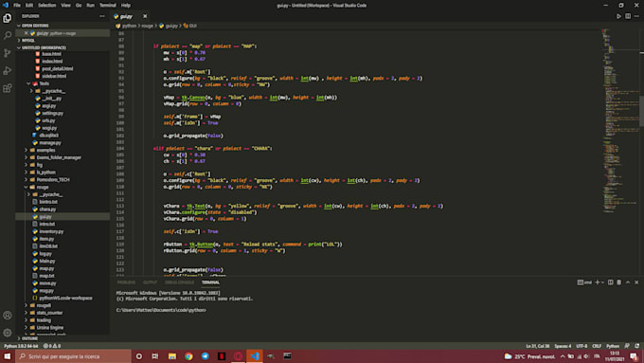Image resolution: width=644 pixels, height=363 pixels.
Task: Open the terminal launch profile dropdown arrow
Action: (602, 282)
